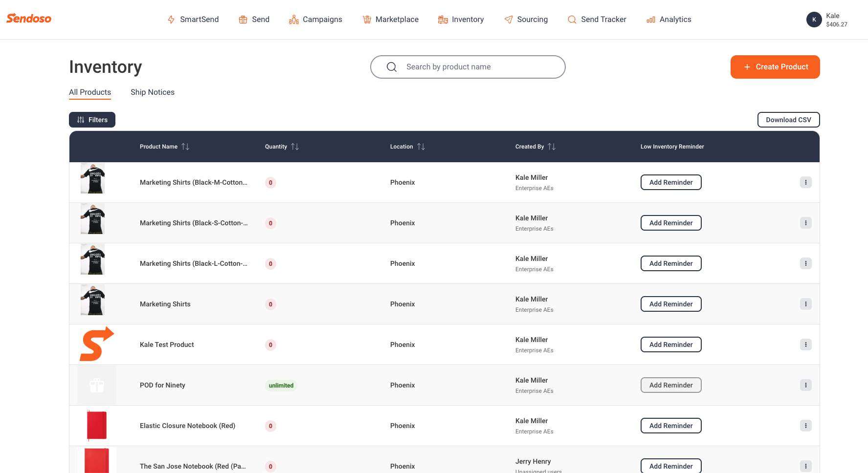The height and width of the screenshot is (473, 868).
Task: Click Low Inventory Reminder column header
Action: tap(672, 147)
